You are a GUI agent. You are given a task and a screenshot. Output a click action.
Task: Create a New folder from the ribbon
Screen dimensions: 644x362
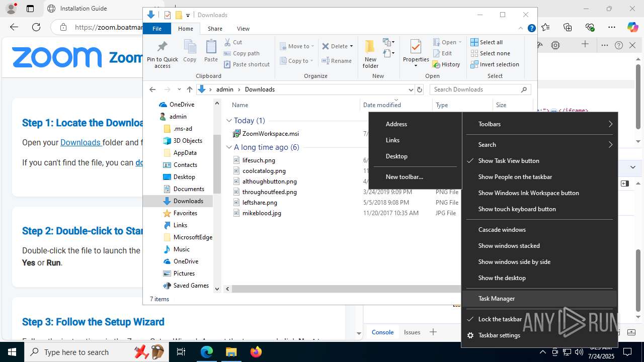pos(370,54)
